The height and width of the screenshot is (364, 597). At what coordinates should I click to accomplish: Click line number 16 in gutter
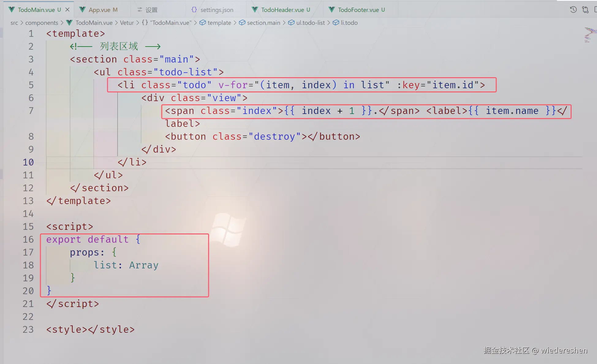[x=28, y=239]
